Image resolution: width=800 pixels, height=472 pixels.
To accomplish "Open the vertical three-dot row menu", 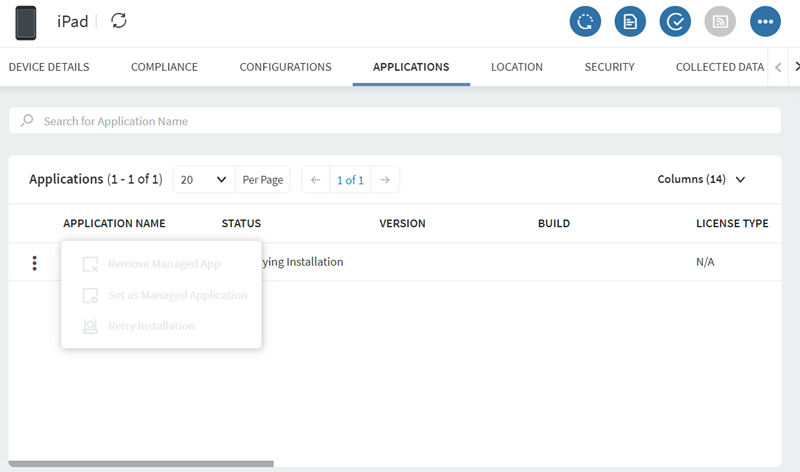I will (x=35, y=263).
